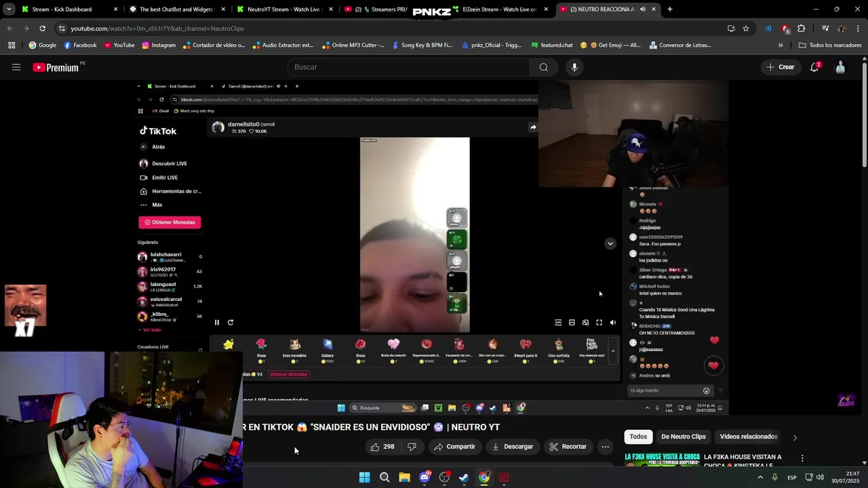Bookmark this page with the star
868x488 pixels.
pyautogui.click(x=746, y=28)
